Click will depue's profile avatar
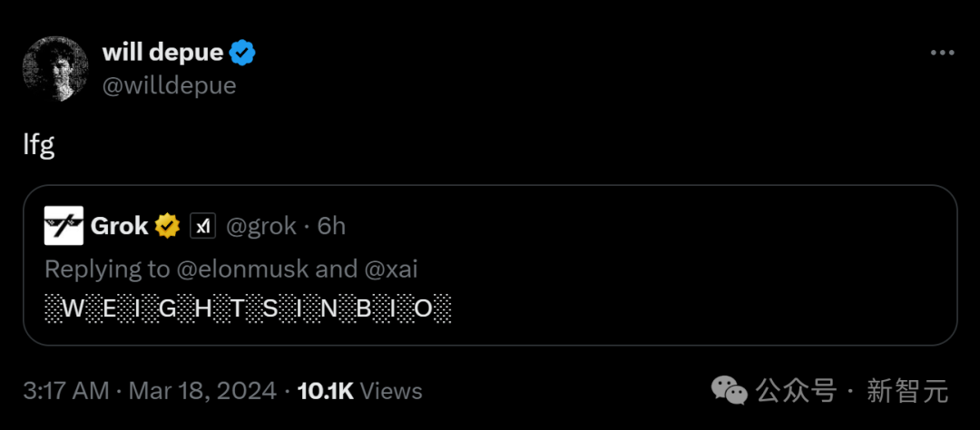This screenshot has width=980, height=430. [55, 69]
